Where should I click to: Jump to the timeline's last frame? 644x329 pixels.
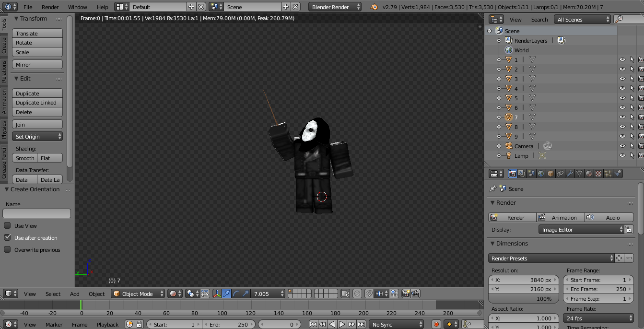tap(361, 325)
